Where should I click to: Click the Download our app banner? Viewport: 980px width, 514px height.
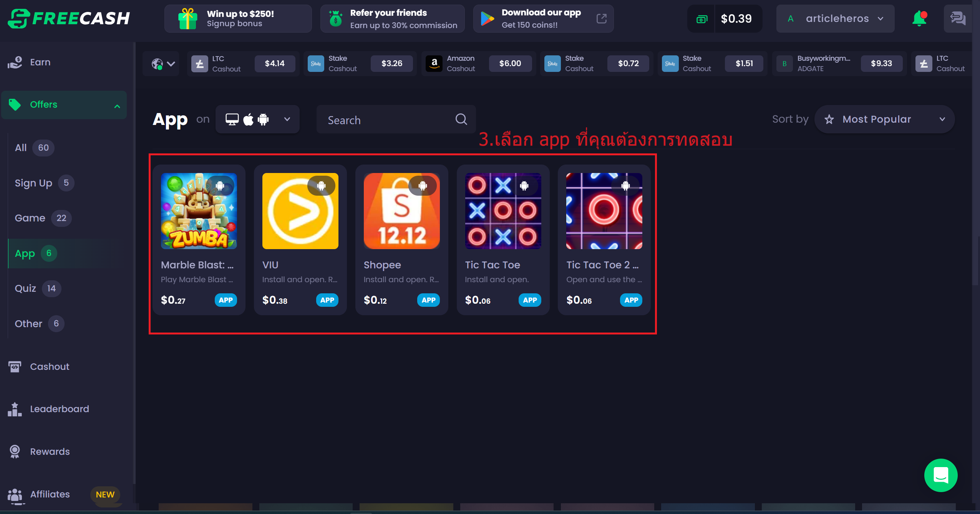coord(543,18)
